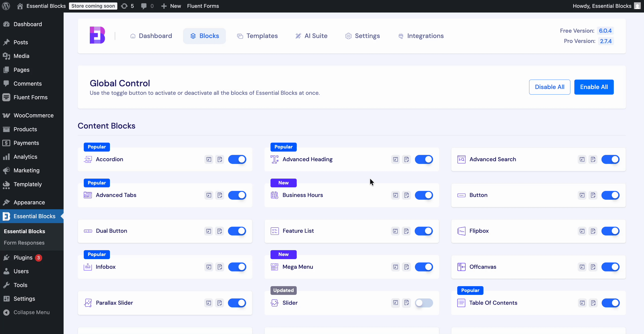Toggle the Business Hours block off

coord(424,195)
